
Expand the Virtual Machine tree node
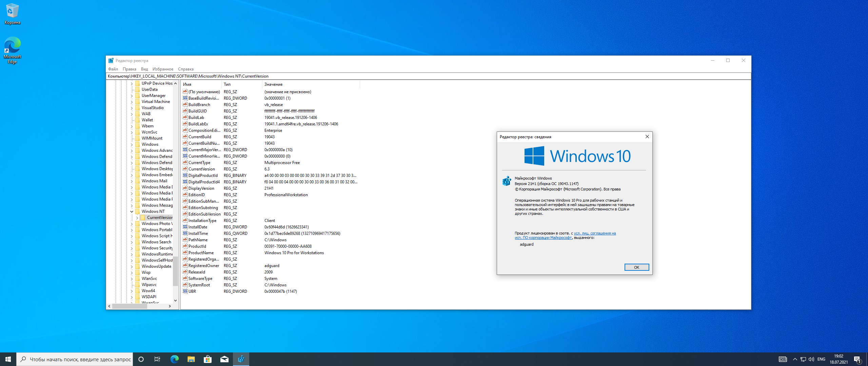click(132, 102)
